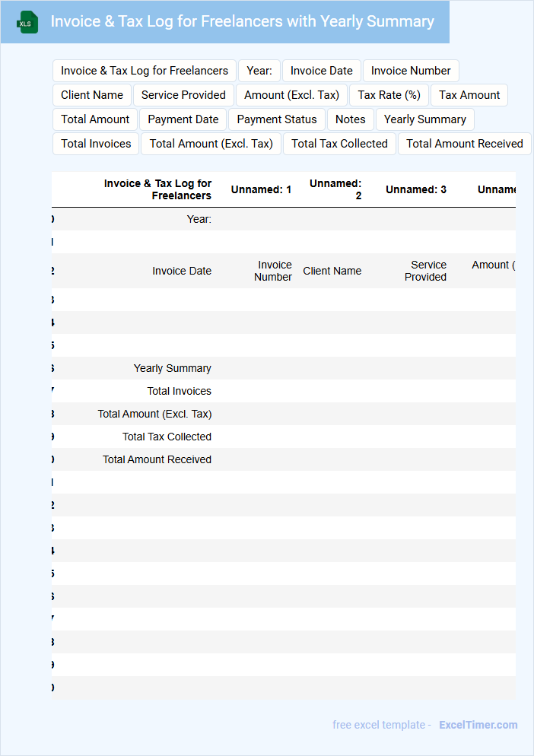Click the 'Total Amount (Excl. Tax)' table cell
Image resolution: width=534 pixels, height=756 pixels.
click(154, 415)
